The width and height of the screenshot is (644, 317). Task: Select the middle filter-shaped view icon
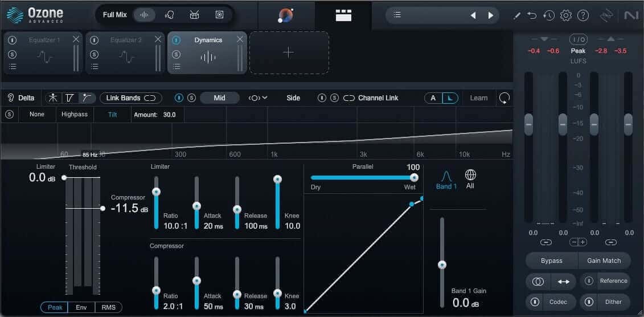point(70,98)
